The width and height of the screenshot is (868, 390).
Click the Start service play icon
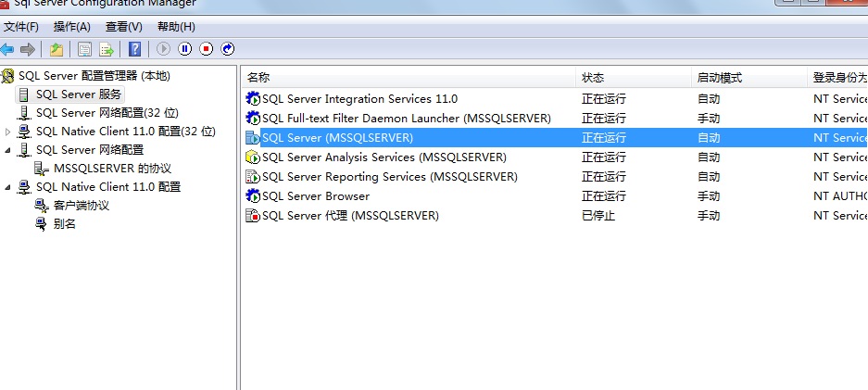[x=163, y=49]
